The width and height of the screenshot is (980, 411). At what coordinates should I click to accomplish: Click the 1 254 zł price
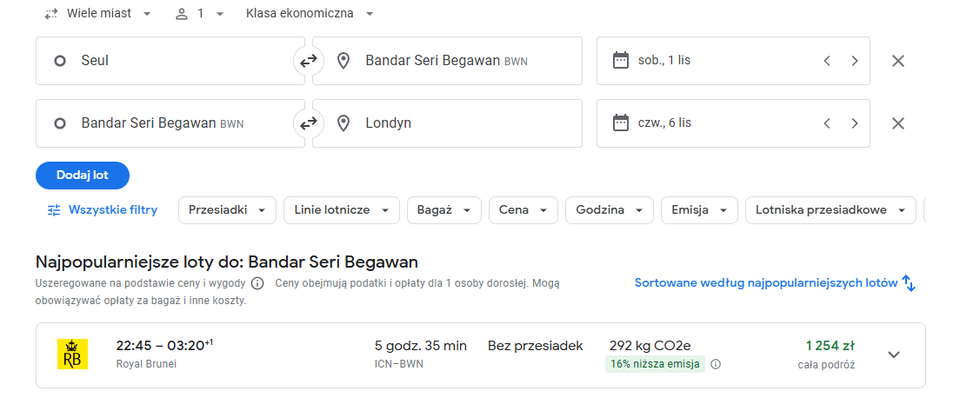coord(830,346)
